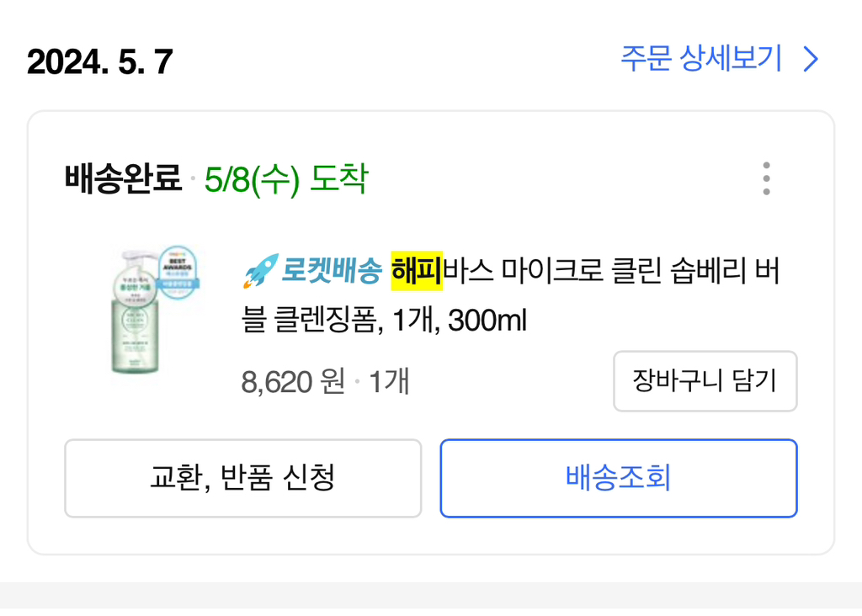Click the 교환, 반품 신청 button
The width and height of the screenshot is (862, 616).
[242, 478]
